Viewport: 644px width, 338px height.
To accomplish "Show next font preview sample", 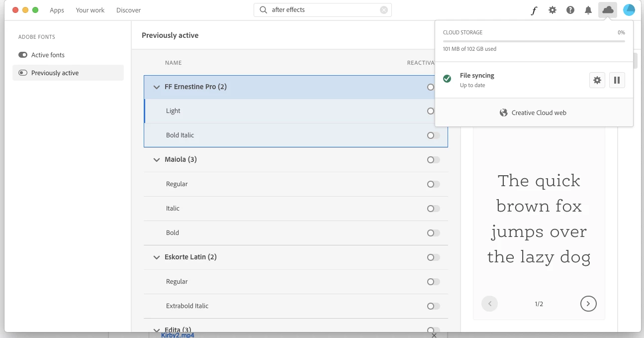I will (588, 304).
